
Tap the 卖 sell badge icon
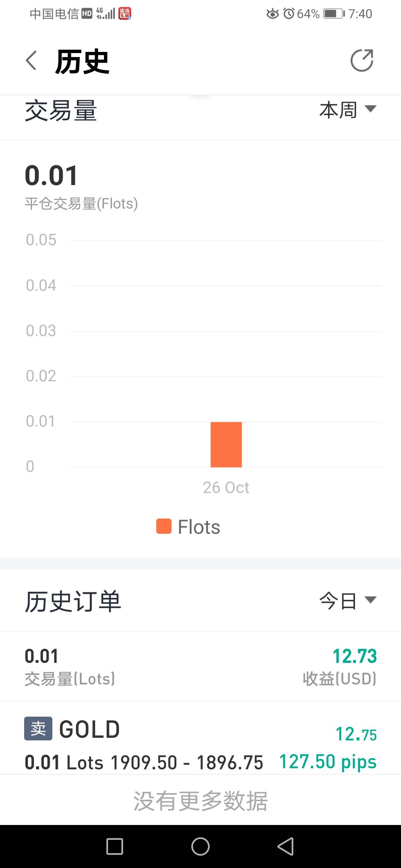[x=38, y=729]
